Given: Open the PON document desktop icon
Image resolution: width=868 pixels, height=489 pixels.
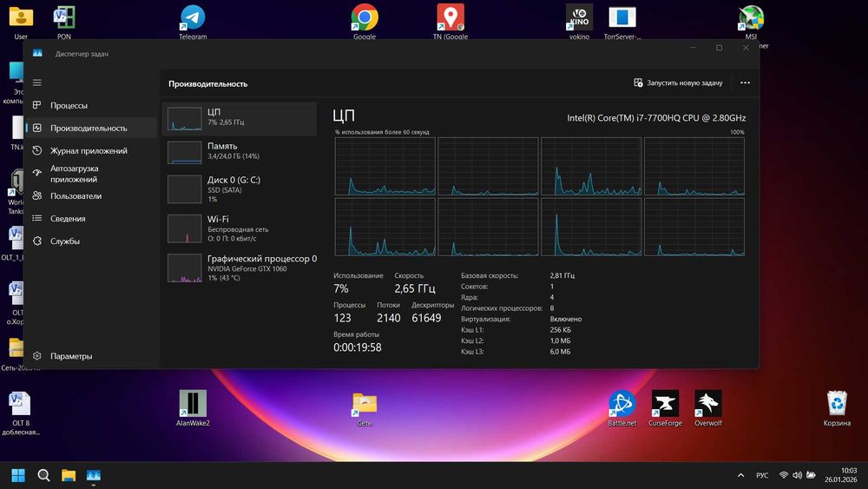Looking at the screenshot, I should [64, 22].
